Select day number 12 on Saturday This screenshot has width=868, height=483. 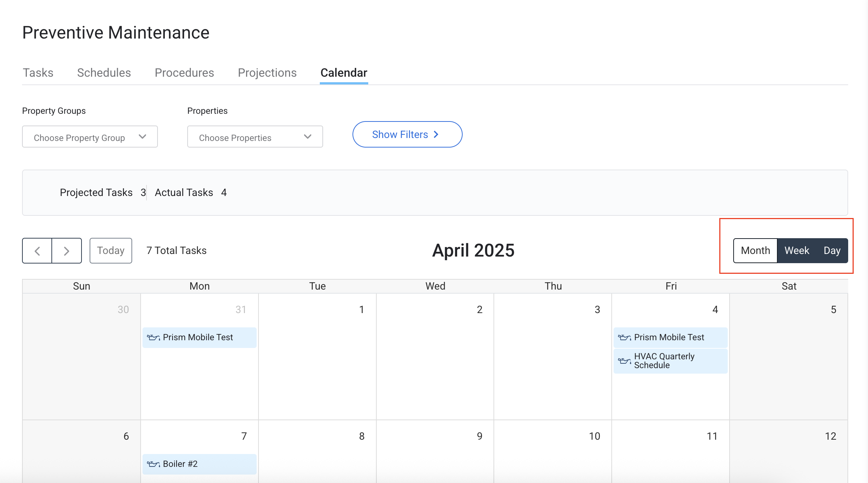tap(831, 436)
